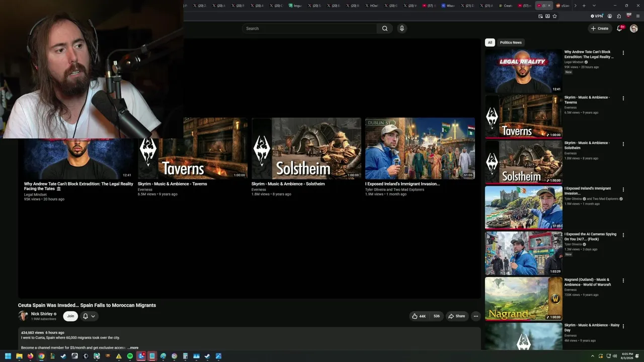Switch to the r/Live browser tab
Screen dimensions: 644x362
point(562,6)
